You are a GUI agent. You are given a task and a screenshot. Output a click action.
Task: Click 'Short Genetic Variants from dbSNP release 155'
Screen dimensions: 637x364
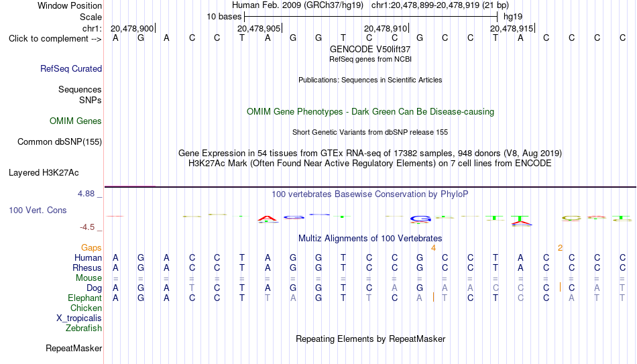(x=370, y=133)
